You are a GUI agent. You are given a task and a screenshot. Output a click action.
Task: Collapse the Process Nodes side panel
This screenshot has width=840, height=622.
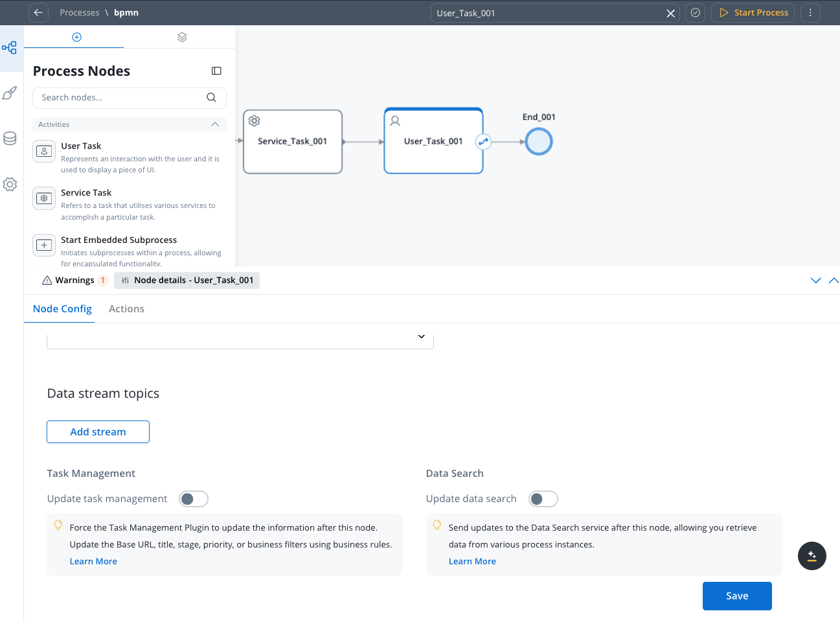coord(216,71)
